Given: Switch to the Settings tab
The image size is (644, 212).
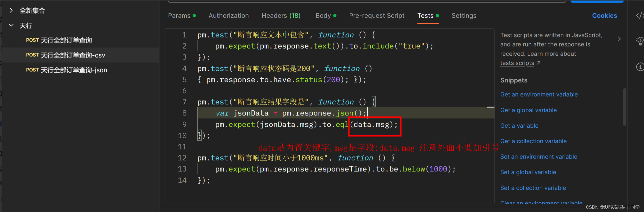Looking at the screenshot, I should pos(464,16).
